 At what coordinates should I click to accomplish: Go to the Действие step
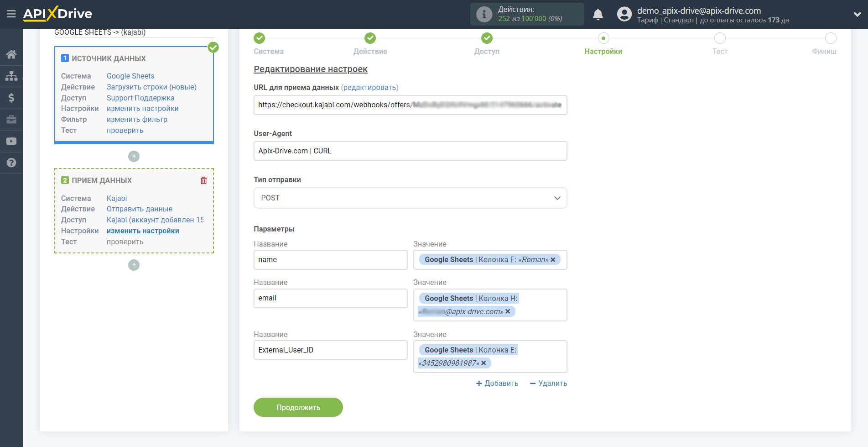(x=370, y=38)
